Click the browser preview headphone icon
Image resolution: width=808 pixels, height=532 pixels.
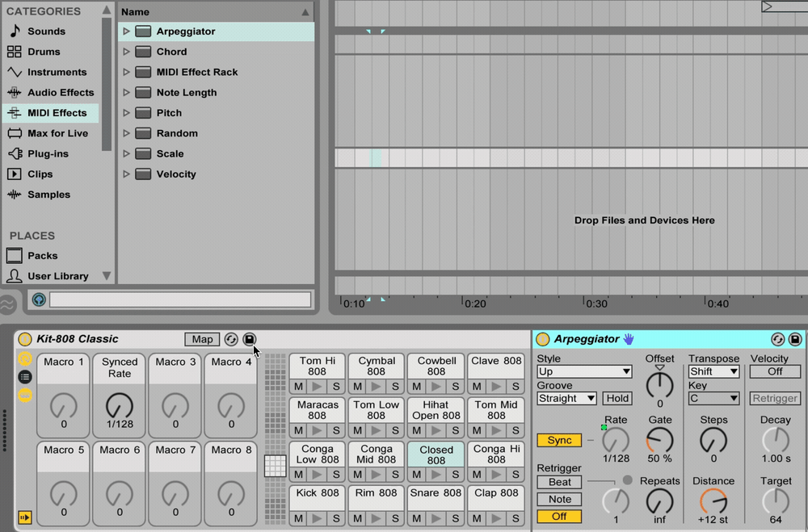click(39, 300)
